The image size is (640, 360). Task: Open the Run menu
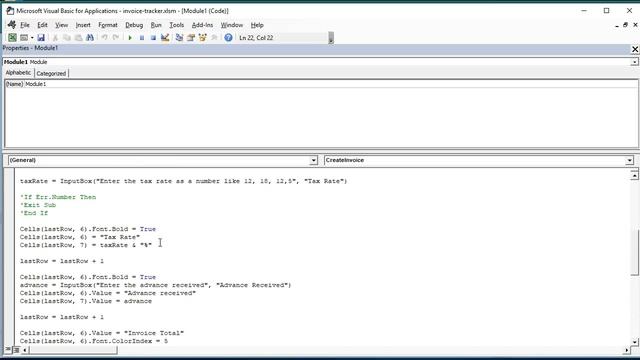[156, 25]
